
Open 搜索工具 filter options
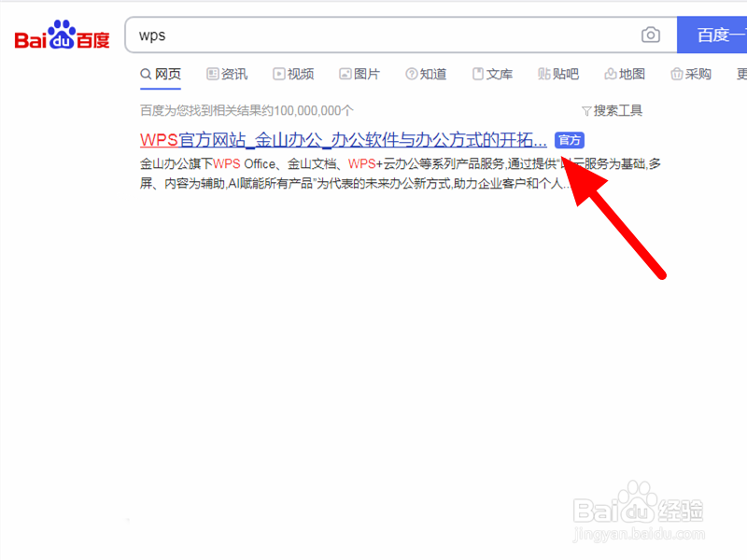coord(613,110)
